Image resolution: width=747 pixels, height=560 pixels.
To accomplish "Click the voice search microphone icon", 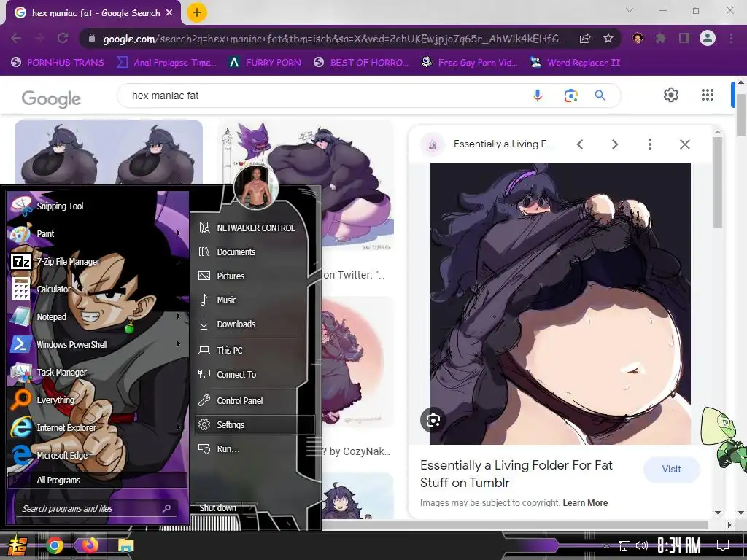I will coord(538,96).
